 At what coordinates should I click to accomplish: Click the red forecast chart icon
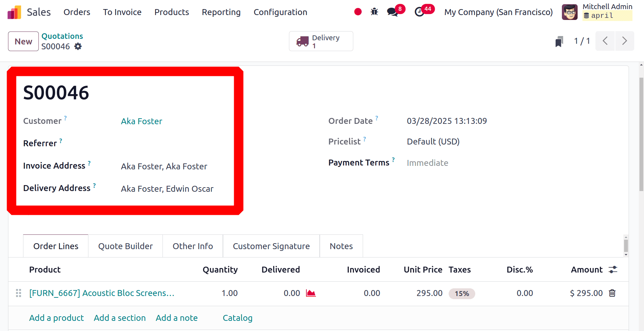(x=311, y=293)
